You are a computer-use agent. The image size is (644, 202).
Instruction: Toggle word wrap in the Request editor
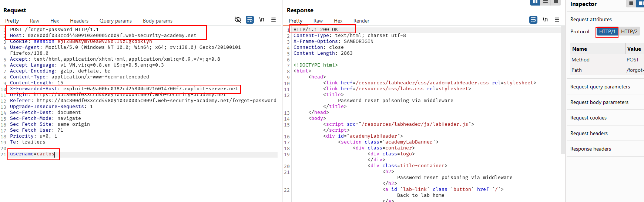click(x=250, y=20)
